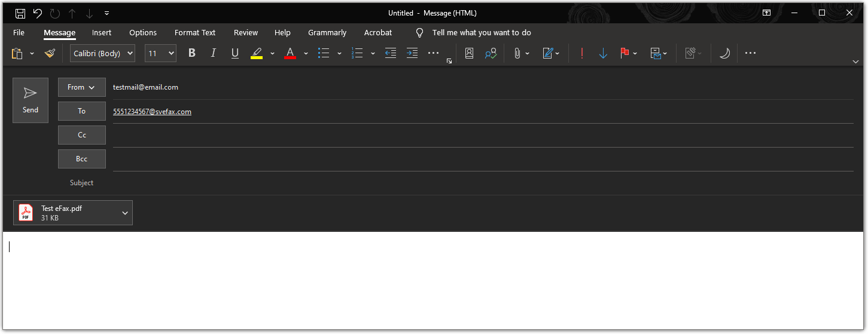Open bullet style dropdown arrow
The width and height of the screenshot is (868, 334).
(x=339, y=53)
